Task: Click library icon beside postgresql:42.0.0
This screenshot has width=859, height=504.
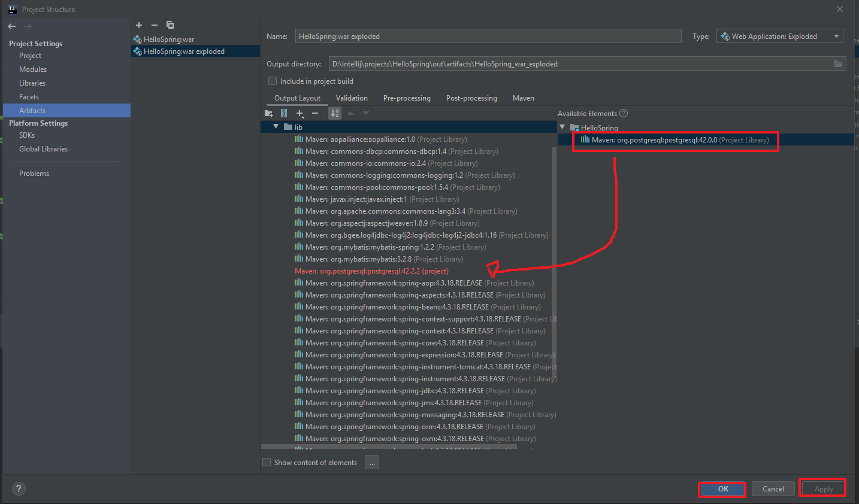Action: pyautogui.click(x=585, y=139)
